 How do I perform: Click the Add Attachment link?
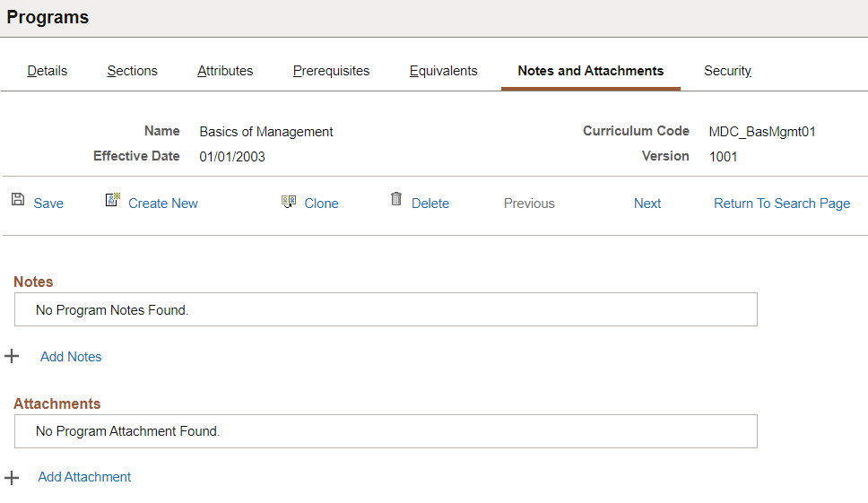(84, 477)
